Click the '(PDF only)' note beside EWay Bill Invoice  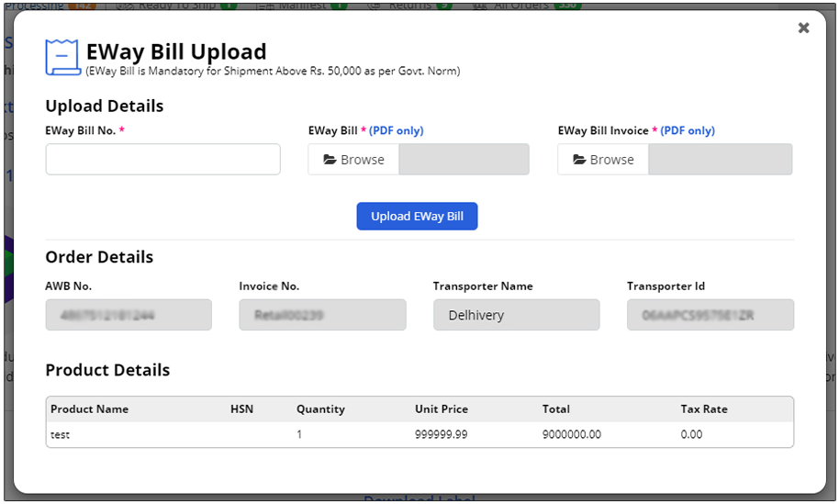[x=688, y=130]
